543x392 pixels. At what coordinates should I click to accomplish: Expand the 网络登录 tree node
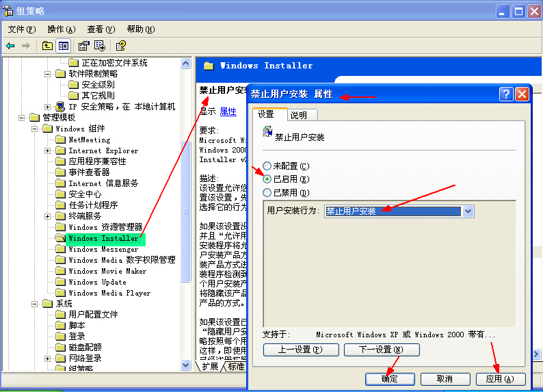(48, 358)
